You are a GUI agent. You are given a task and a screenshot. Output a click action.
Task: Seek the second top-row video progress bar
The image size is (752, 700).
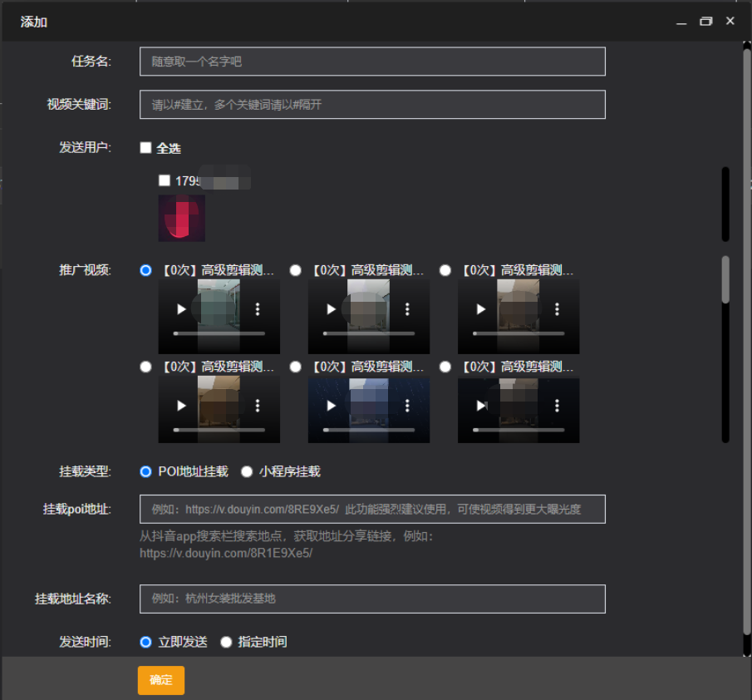[369, 333]
